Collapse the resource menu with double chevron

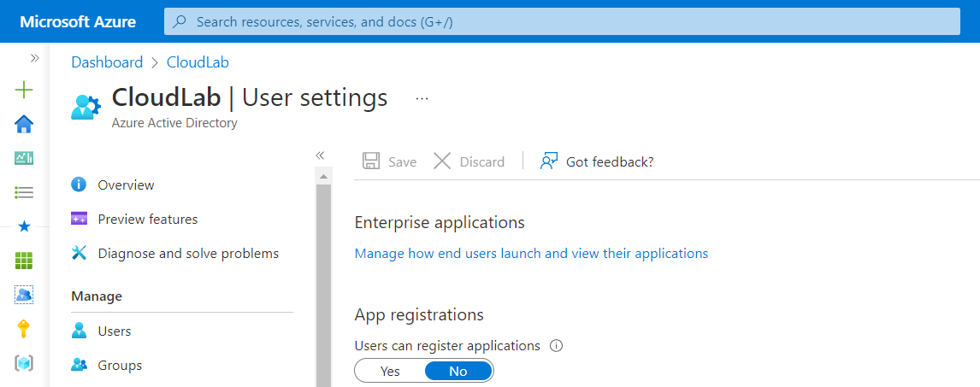pyautogui.click(x=320, y=155)
